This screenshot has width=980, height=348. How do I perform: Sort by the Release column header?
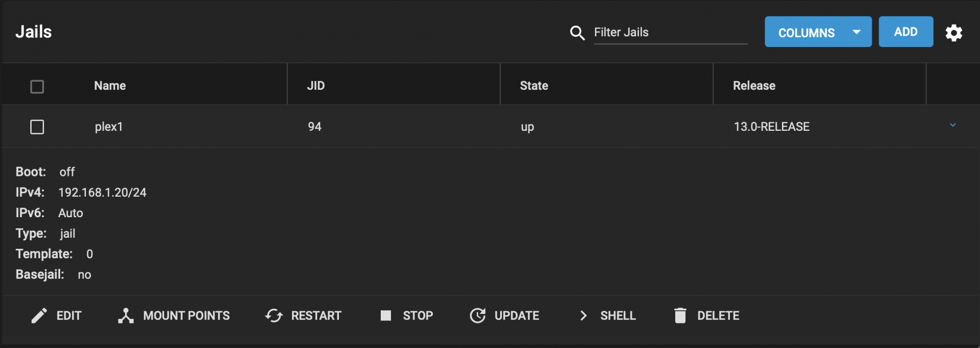click(x=754, y=86)
